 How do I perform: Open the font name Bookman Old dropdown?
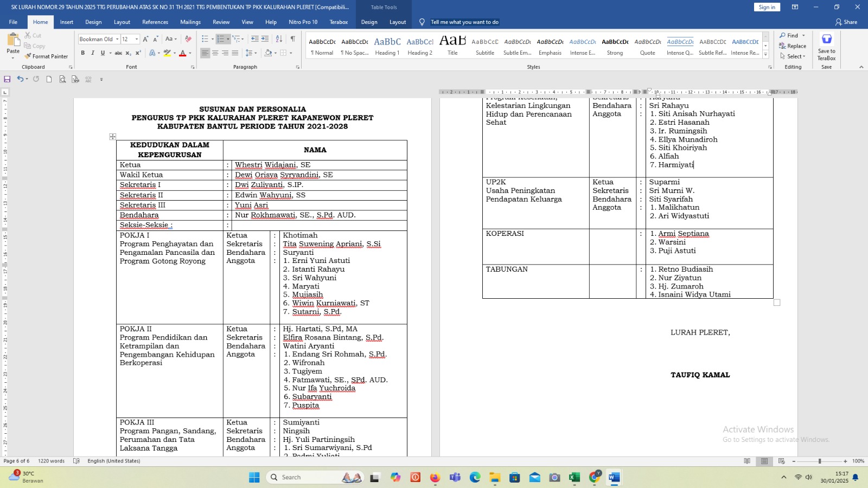coord(117,39)
